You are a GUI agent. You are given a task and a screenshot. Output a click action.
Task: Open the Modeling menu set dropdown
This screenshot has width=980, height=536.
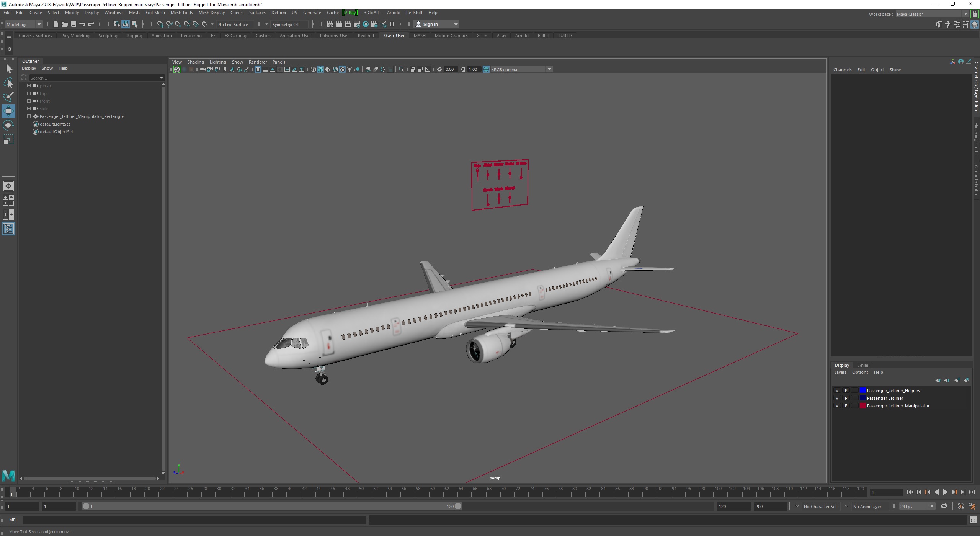tap(24, 24)
